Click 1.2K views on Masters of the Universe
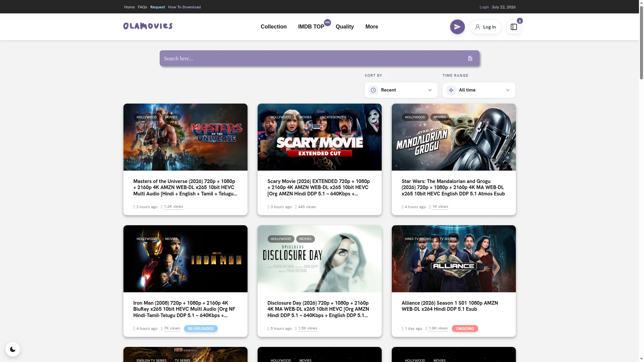 tap(173, 207)
